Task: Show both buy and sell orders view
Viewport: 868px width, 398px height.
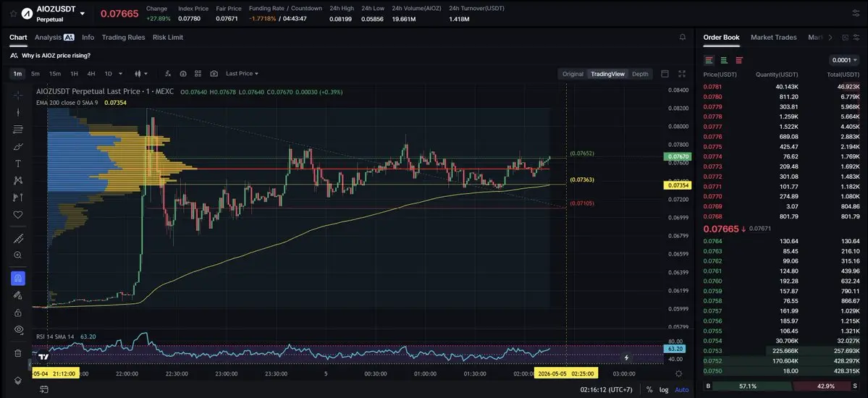Action: pos(709,60)
